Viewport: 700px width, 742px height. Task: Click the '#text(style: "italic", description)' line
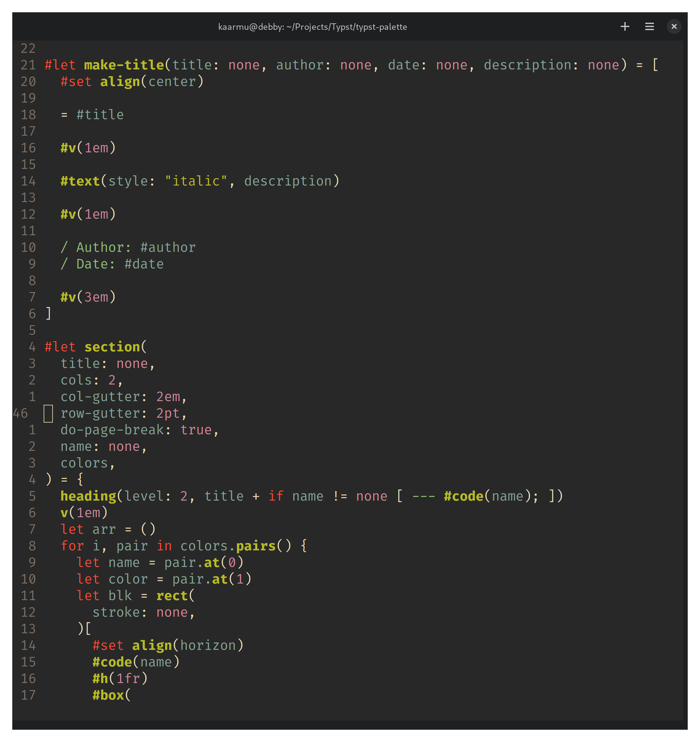200,181
